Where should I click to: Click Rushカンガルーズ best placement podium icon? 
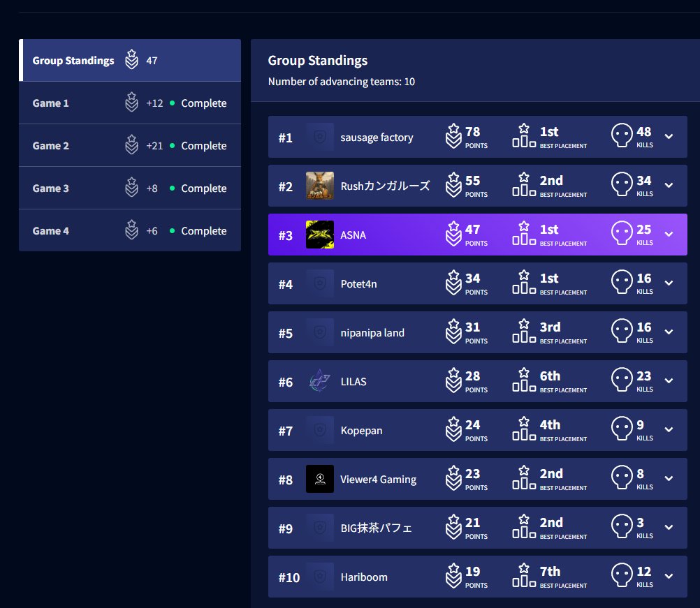(x=524, y=184)
